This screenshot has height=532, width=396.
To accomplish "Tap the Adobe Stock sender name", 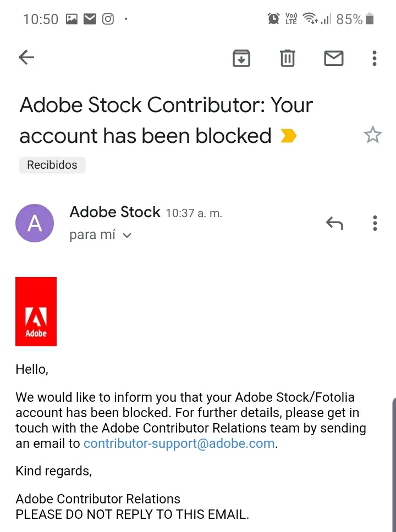I will (115, 212).
